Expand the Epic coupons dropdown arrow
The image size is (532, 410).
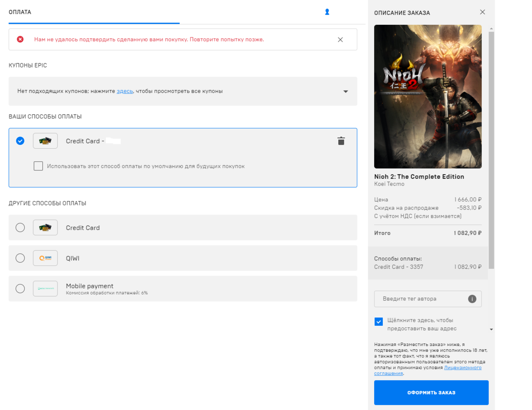point(346,91)
